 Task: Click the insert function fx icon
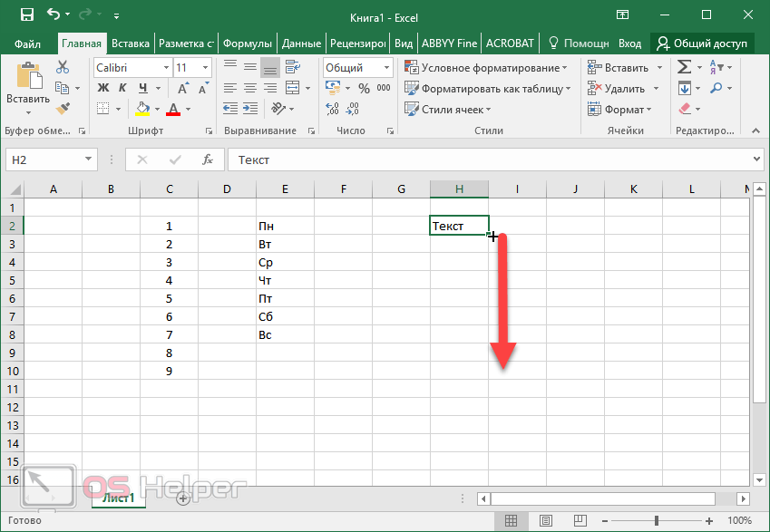coord(208,160)
